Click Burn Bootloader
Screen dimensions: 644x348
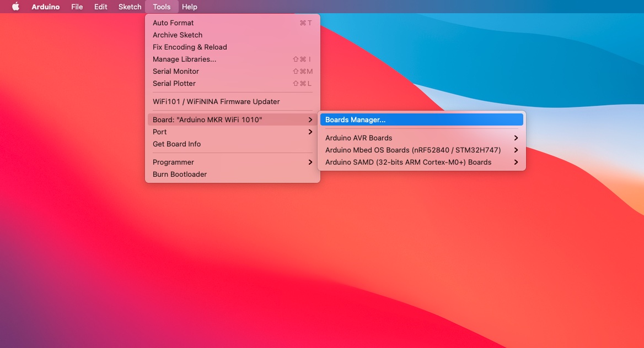180,174
